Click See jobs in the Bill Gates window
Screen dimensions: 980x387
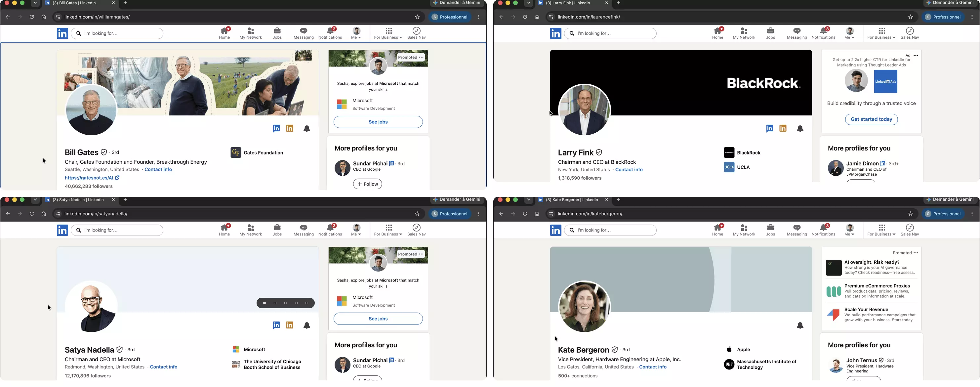click(378, 122)
